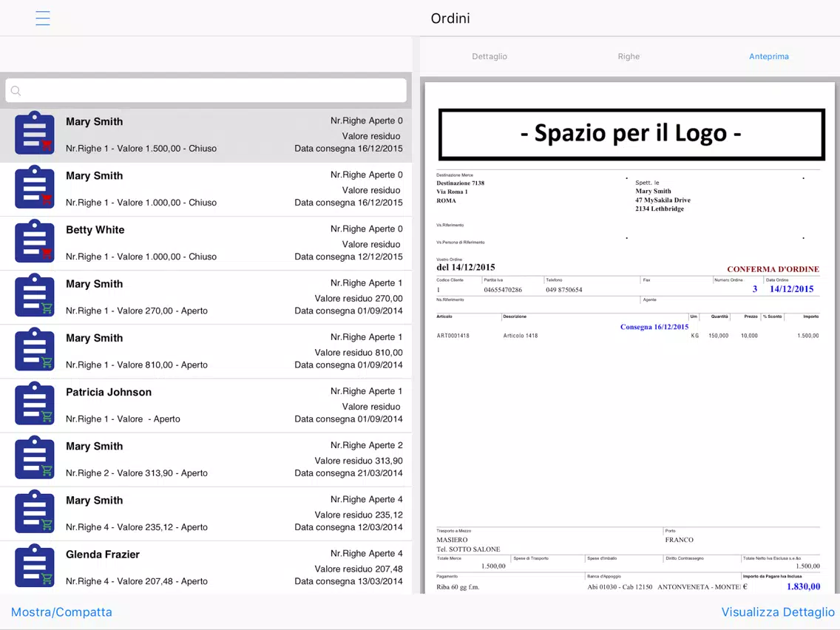Screen dimensions: 840x630
Task: Select the name Glenda Frazier
Action: (102, 555)
